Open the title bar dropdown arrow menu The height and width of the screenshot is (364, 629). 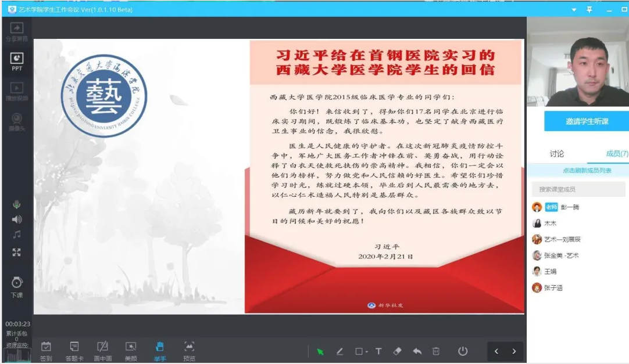click(x=574, y=10)
